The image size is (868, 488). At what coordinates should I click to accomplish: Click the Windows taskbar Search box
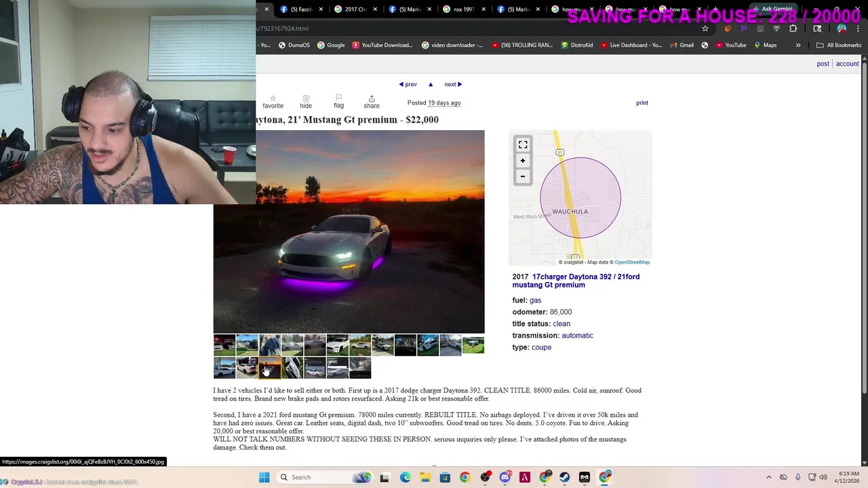pyautogui.click(x=323, y=477)
